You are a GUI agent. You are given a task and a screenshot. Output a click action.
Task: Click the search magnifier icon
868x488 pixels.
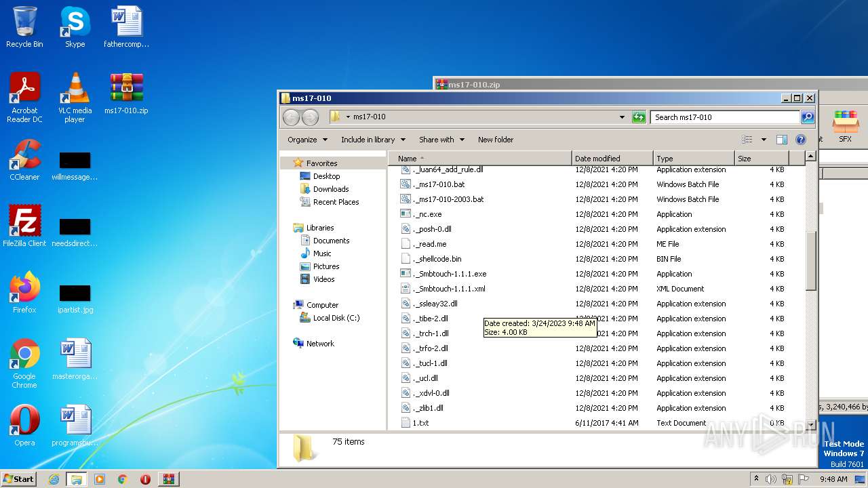[807, 117]
